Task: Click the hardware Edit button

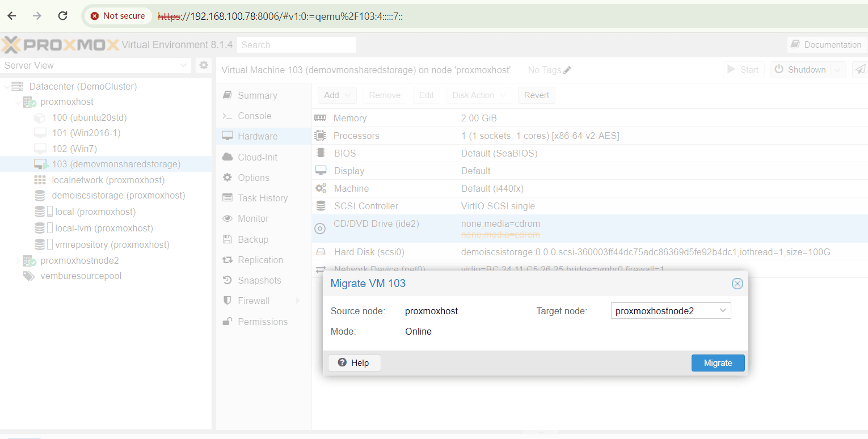Action: (x=427, y=95)
